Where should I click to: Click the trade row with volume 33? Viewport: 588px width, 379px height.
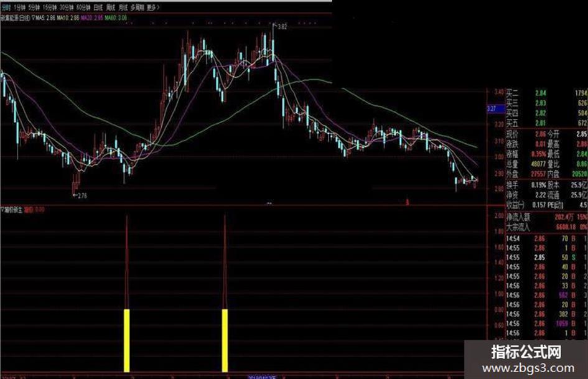tap(546, 286)
